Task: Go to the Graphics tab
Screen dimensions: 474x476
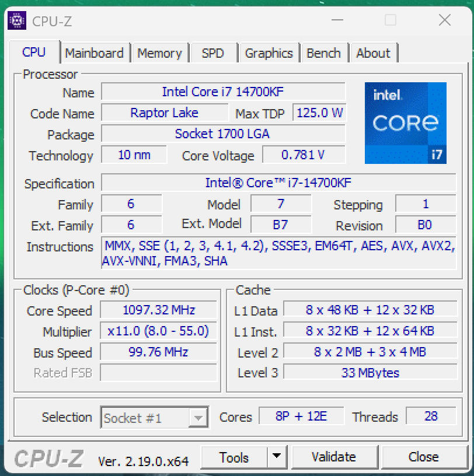Action: (269, 53)
